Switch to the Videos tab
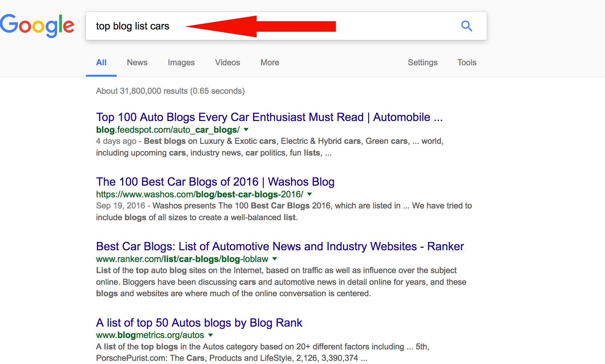The width and height of the screenshot is (605, 364). pos(227,62)
